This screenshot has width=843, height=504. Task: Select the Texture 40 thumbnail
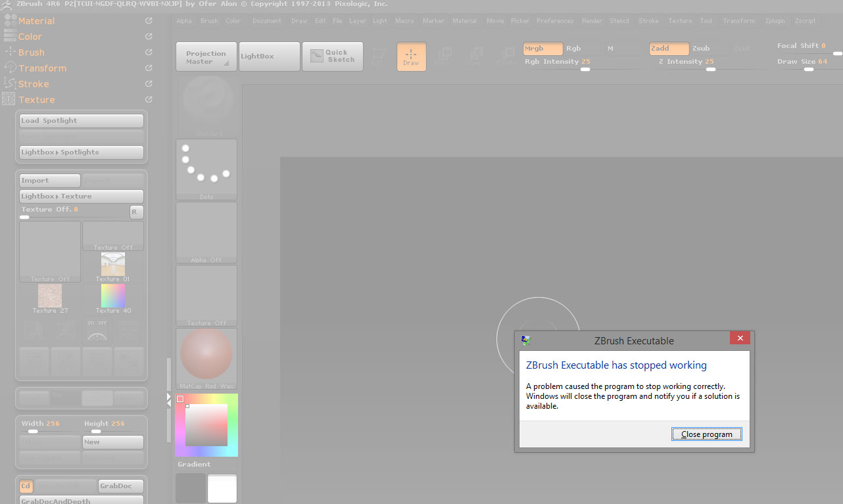[113, 296]
